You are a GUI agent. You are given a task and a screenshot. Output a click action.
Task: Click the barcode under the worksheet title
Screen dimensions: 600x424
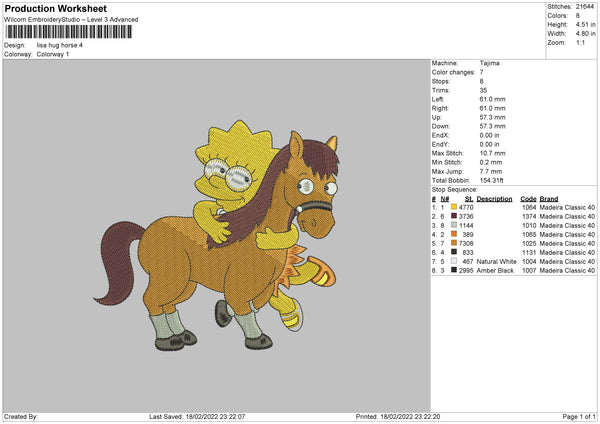(69, 32)
